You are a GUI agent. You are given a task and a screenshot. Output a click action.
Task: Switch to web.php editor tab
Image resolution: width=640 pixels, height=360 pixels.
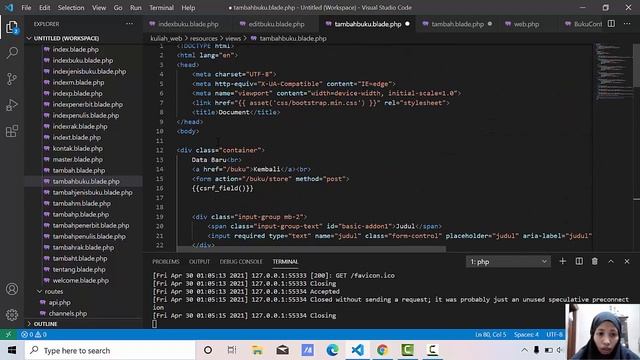click(526, 24)
